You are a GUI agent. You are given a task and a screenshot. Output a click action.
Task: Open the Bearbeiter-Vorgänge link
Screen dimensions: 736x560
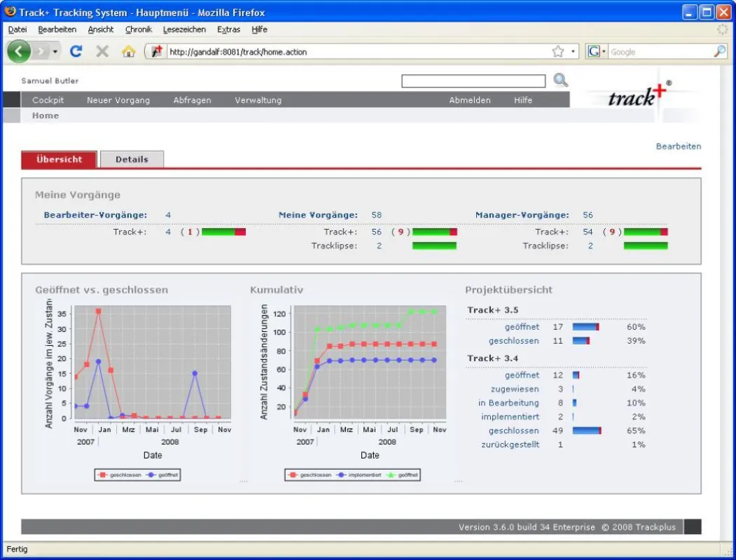[95, 215]
